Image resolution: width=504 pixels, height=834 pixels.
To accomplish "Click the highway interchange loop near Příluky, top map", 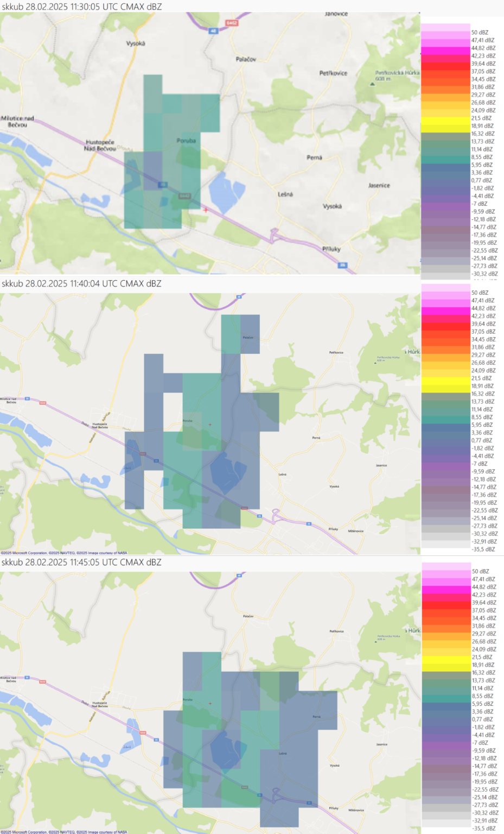I will [x=275, y=235].
